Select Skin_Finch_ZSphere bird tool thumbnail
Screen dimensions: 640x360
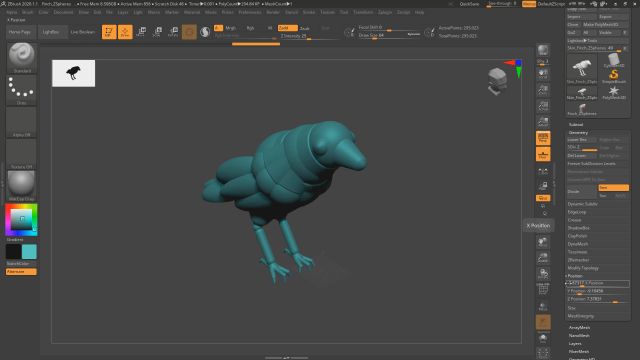[x=582, y=69]
